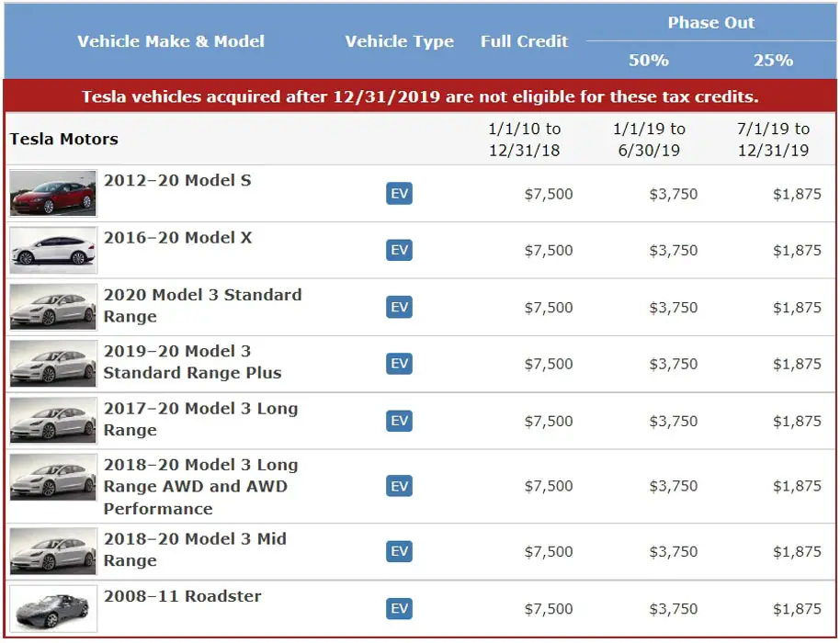Click 2017–20 Model 3 Long Range name

200,419
